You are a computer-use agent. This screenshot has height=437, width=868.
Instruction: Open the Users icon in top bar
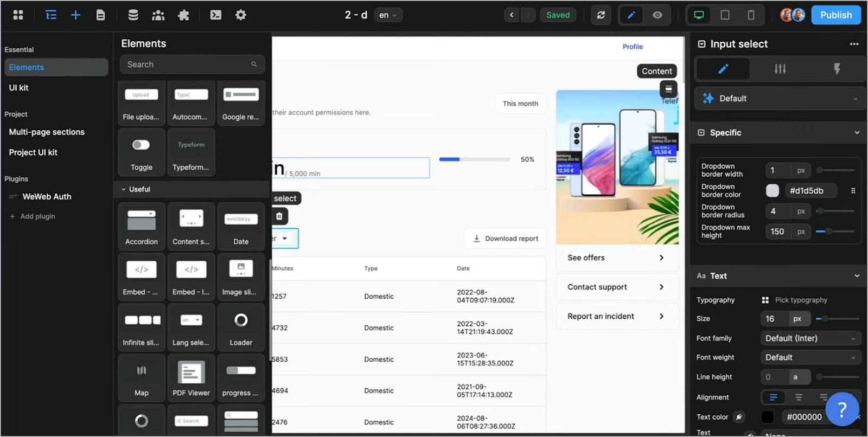click(x=158, y=15)
